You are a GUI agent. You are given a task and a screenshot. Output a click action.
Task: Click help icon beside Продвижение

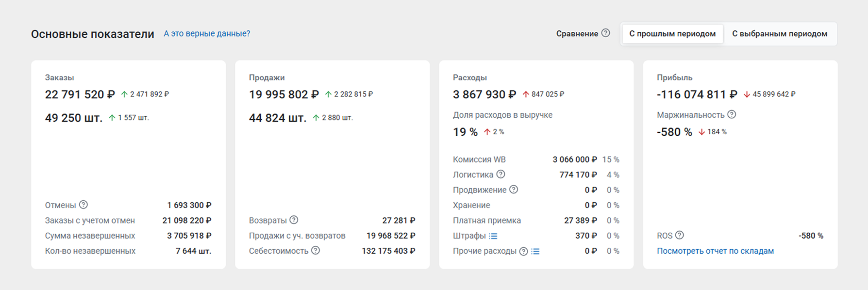[x=514, y=189]
